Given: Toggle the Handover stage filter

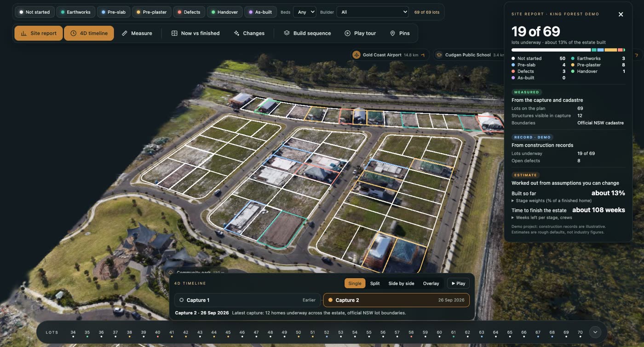Looking at the screenshot, I should coord(225,12).
